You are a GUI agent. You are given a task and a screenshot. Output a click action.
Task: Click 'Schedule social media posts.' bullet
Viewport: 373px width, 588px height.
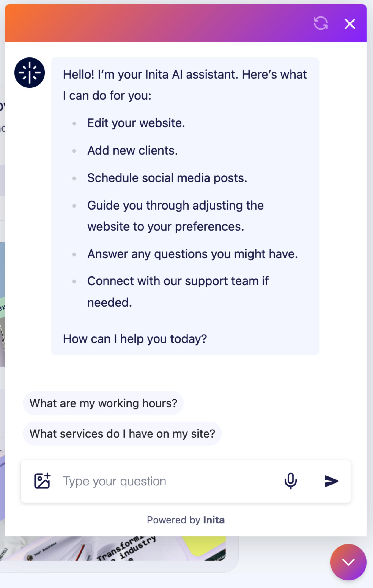(167, 178)
